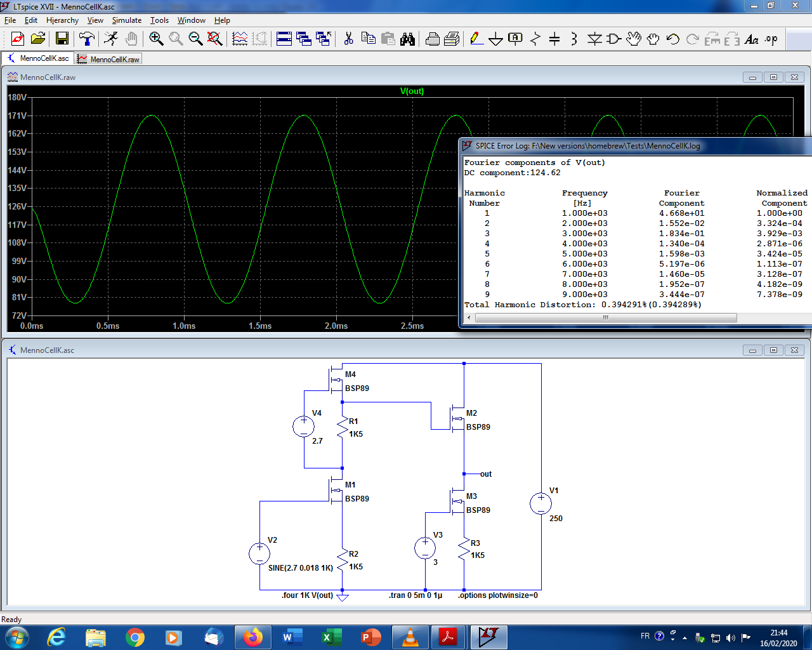This screenshot has width=812, height=650.
Task: Click the pan magnifier icon
Action: 176,39
